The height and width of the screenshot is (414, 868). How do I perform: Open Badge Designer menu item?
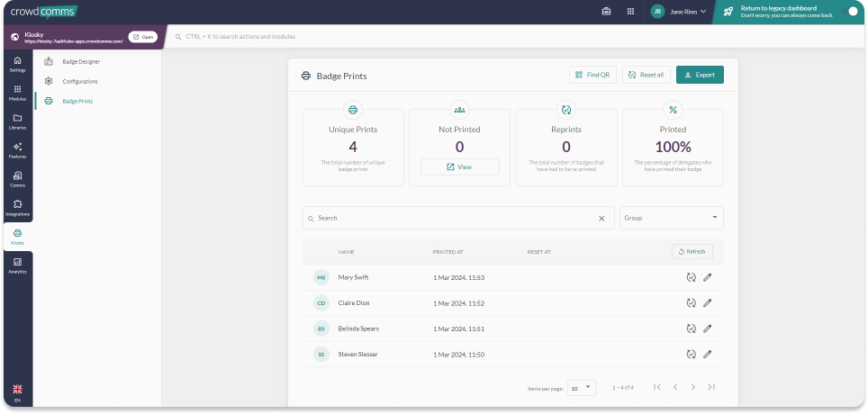81,61
